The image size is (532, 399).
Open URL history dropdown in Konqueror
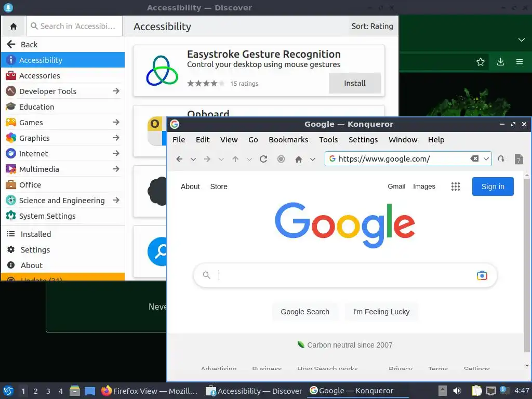point(486,159)
